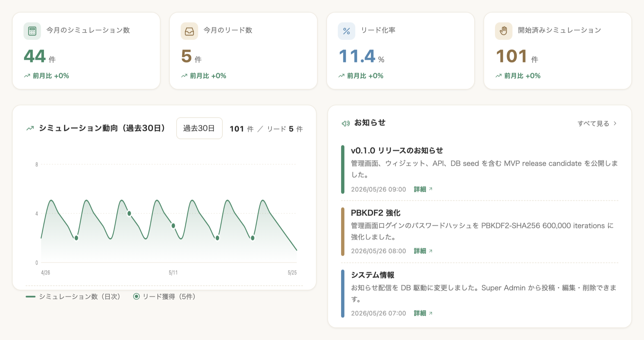Open the 過去30日 period selector
The height and width of the screenshot is (340, 644).
[x=199, y=128]
